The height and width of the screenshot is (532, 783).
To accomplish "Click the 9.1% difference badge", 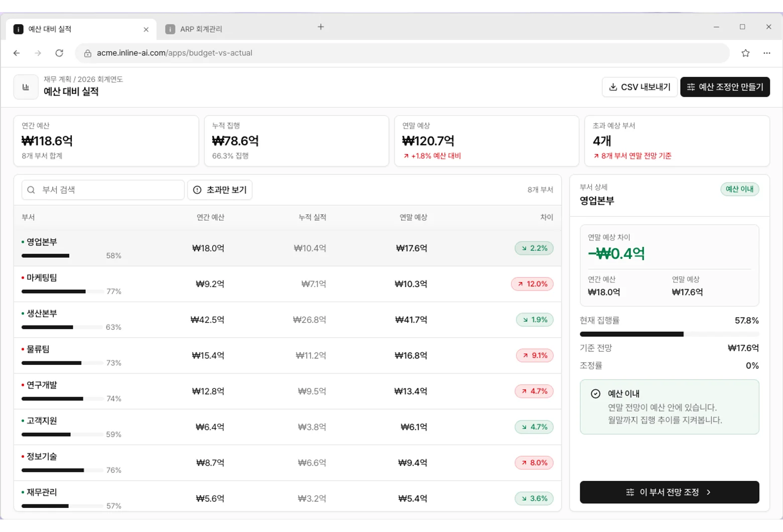I will tap(535, 355).
